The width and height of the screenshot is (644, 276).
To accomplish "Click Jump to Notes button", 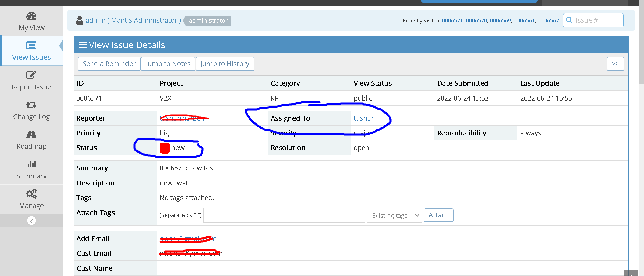I will [x=168, y=64].
